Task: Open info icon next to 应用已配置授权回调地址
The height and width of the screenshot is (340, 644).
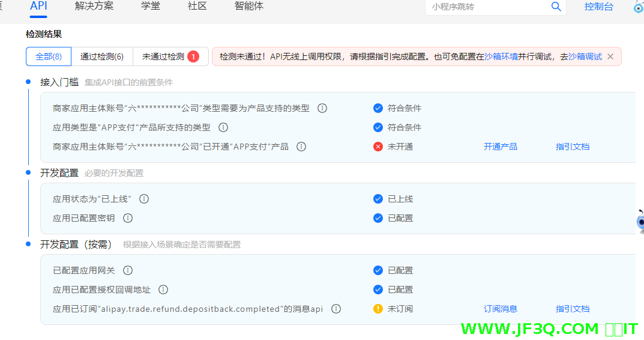Action: 163,290
